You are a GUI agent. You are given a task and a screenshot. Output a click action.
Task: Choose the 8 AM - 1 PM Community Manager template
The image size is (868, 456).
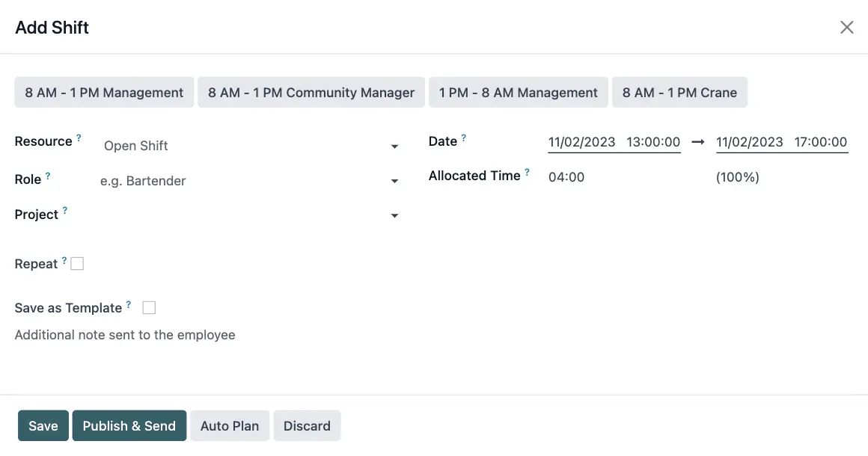coord(311,93)
